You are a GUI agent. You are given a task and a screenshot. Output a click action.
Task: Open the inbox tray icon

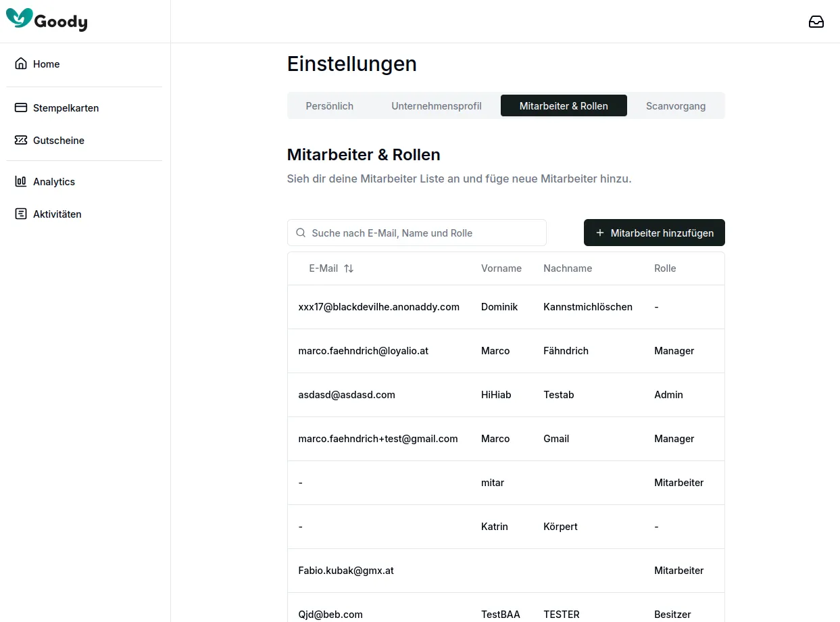tap(816, 22)
